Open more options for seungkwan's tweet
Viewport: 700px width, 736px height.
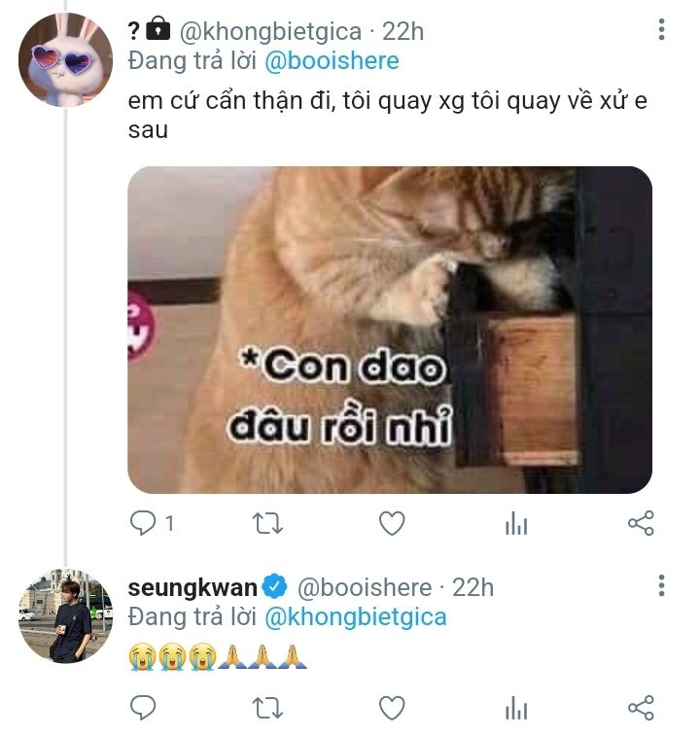point(661,586)
